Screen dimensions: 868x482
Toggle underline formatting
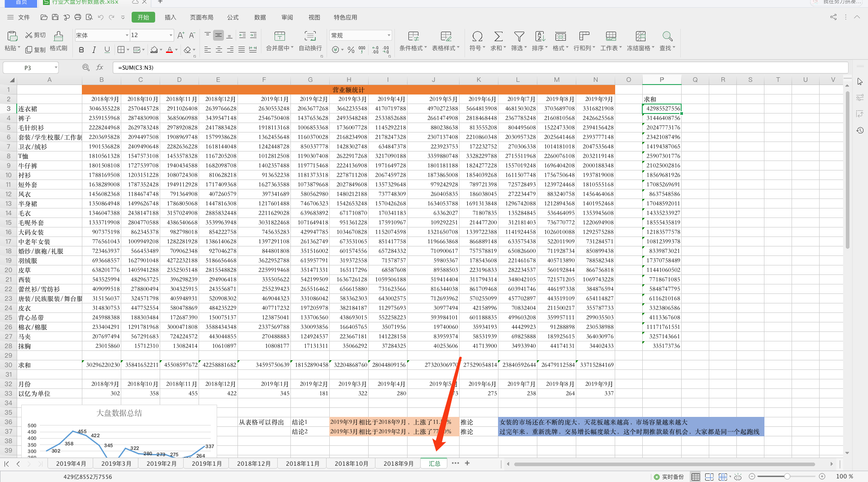107,50
